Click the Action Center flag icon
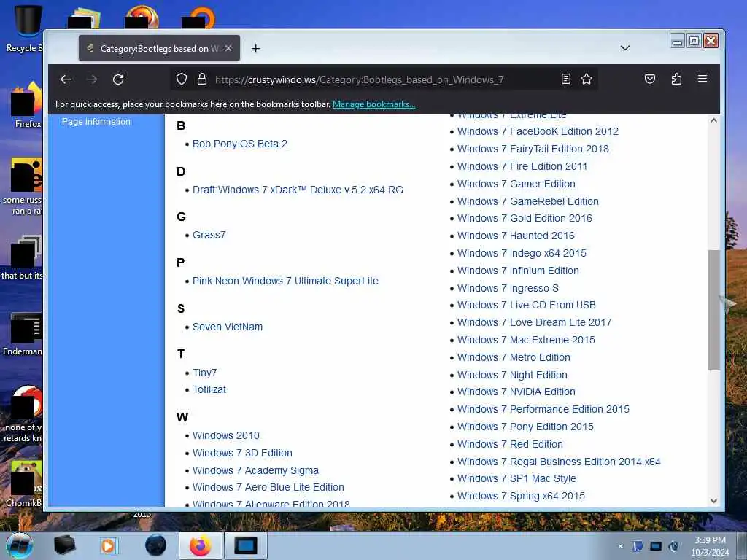747x560 pixels. (638, 546)
